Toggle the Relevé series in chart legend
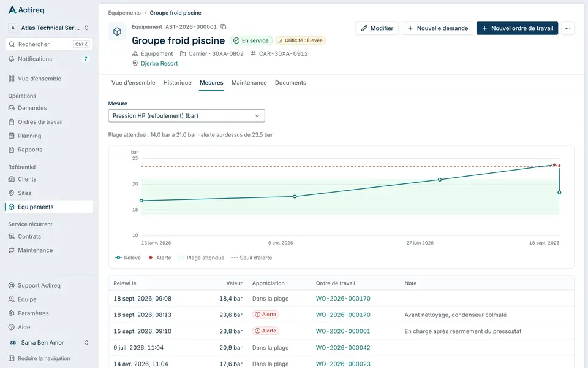The width and height of the screenshot is (588, 368). (128, 258)
